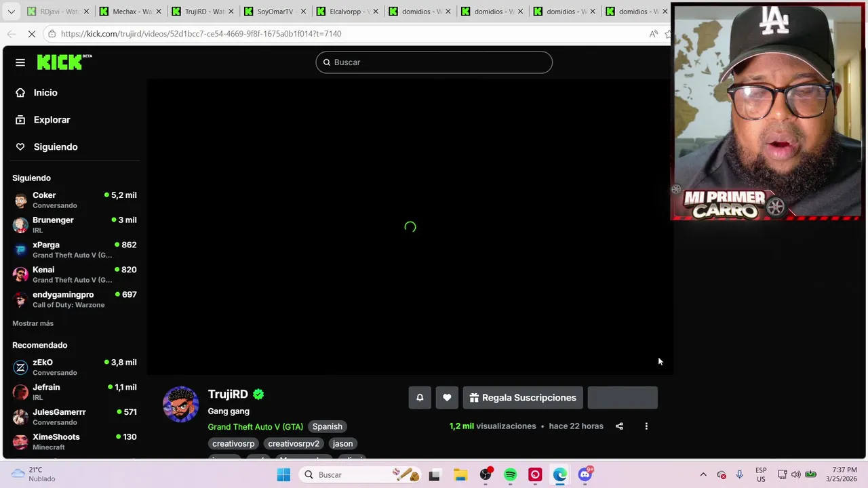This screenshot has height=488, width=868.
Task: Click the Windows Start button
Action: (283, 475)
